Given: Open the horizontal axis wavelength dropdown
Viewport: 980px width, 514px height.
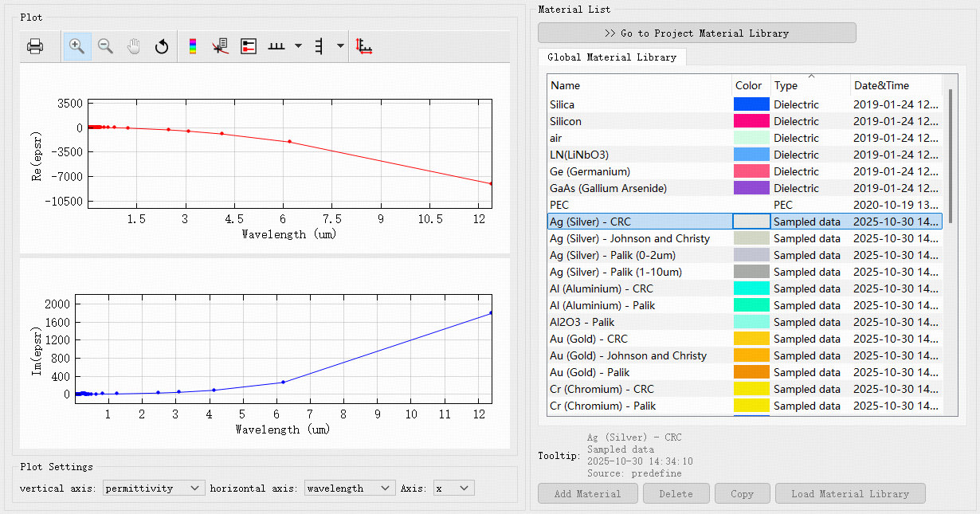Looking at the screenshot, I should [349, 488].
